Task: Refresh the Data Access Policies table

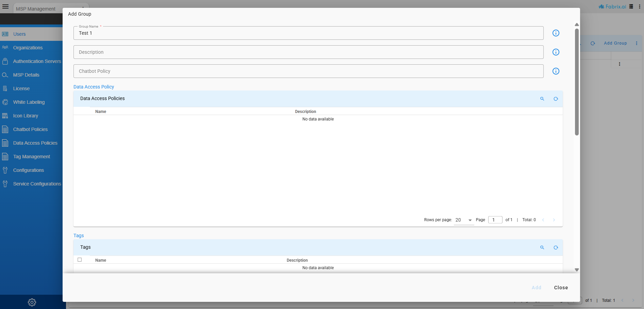Action: [x=556, y=99]
